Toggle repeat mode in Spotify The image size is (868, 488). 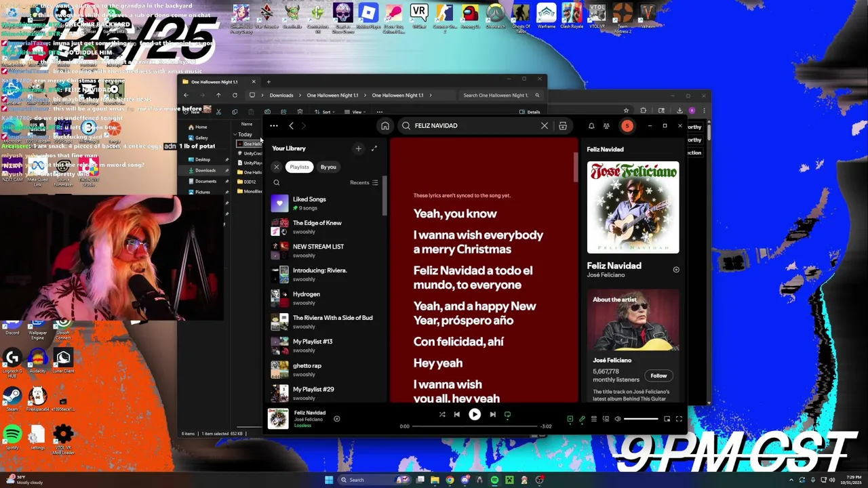pyautogui.click(x=507, y=414)
